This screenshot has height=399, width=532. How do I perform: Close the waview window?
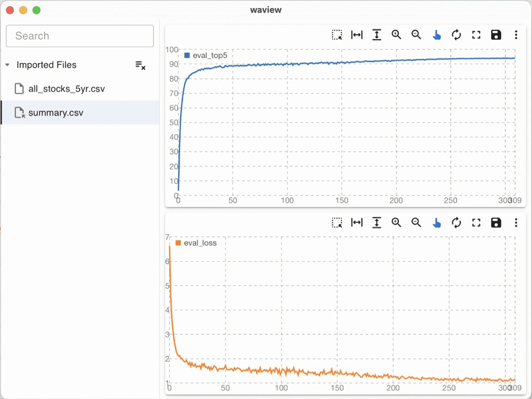pos(10,10)
